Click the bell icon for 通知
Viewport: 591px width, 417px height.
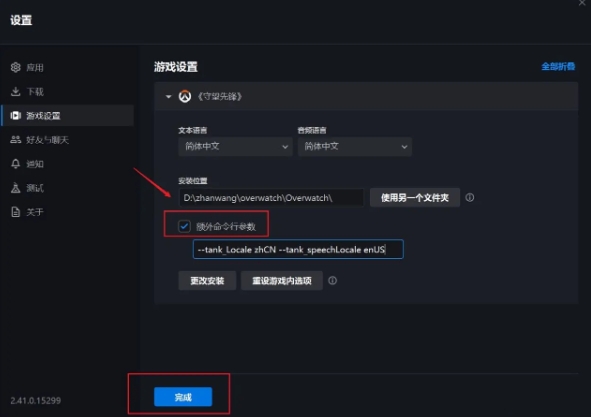pyautogui.click(x=15, y=164)
